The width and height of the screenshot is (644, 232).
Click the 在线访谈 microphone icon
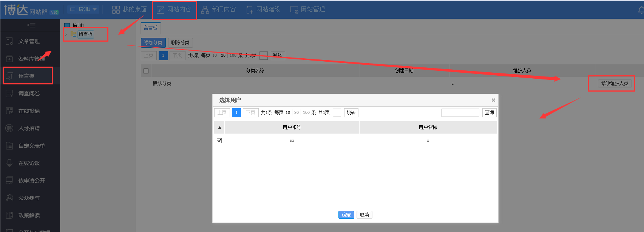tap(9, 163)
